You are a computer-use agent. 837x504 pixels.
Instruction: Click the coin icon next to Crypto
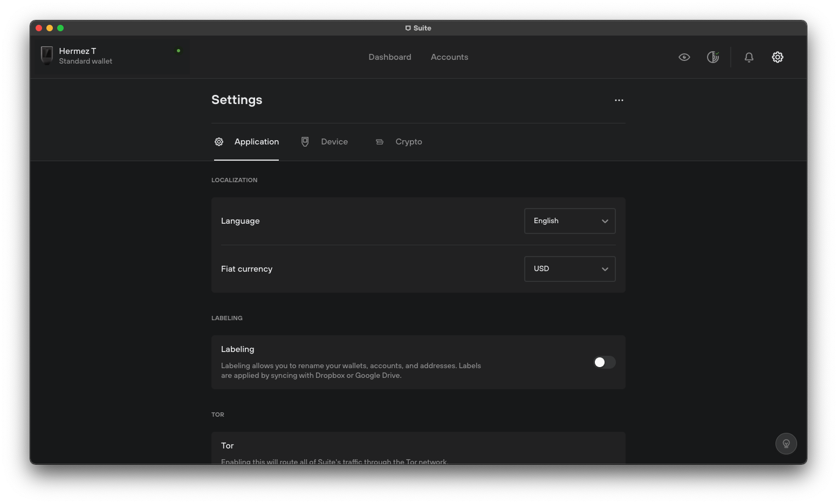coord(380,141)
